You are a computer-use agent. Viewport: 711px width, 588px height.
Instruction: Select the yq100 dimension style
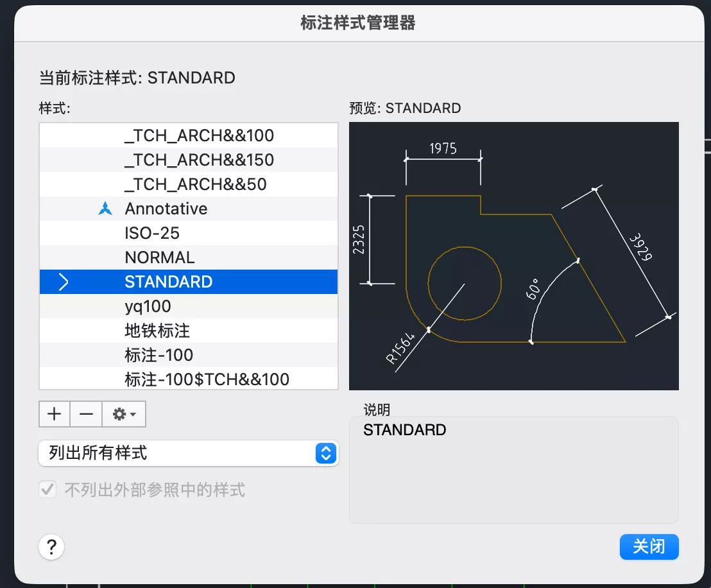click(x=148, y=306)
